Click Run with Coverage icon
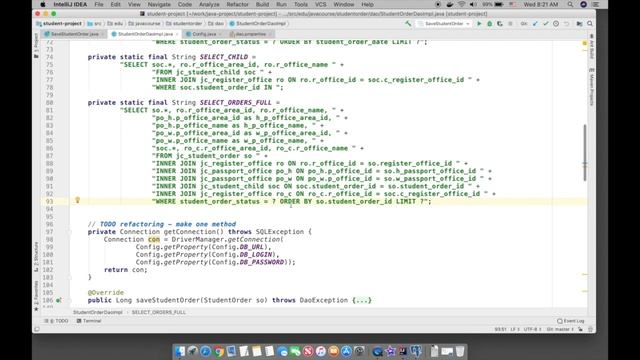This screenshot has height=360, width=640. click(500, 24)
